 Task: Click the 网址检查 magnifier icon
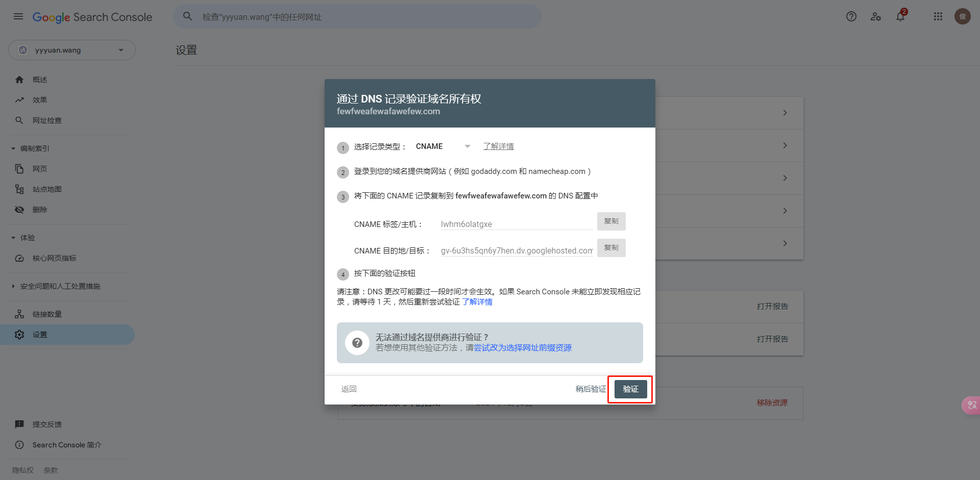coord(19,120)
